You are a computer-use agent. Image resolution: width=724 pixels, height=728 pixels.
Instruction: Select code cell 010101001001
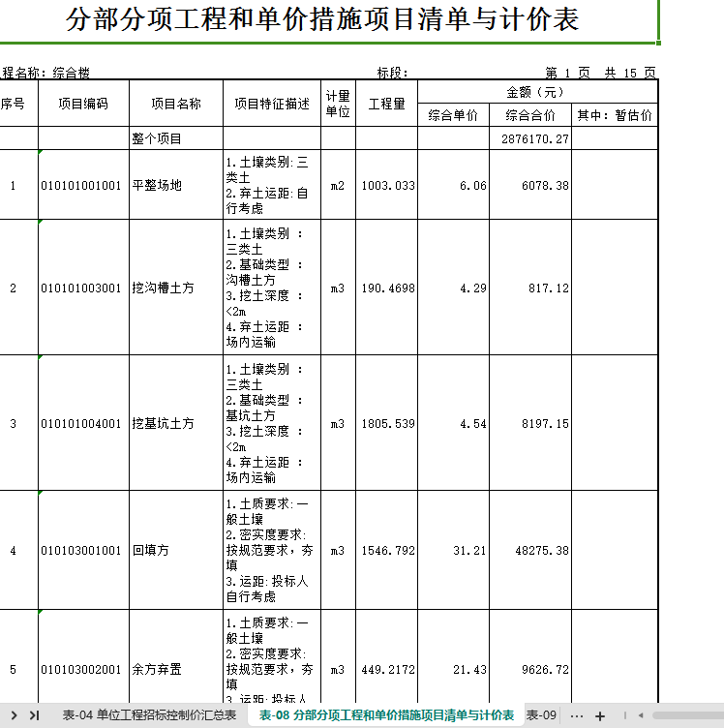(83, 185)
